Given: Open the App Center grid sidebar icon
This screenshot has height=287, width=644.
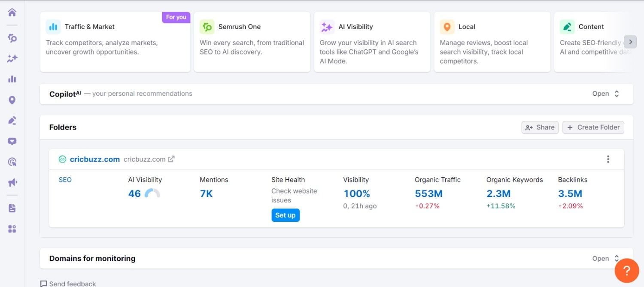Looking at the screenshot, I should tap(12, 229).
